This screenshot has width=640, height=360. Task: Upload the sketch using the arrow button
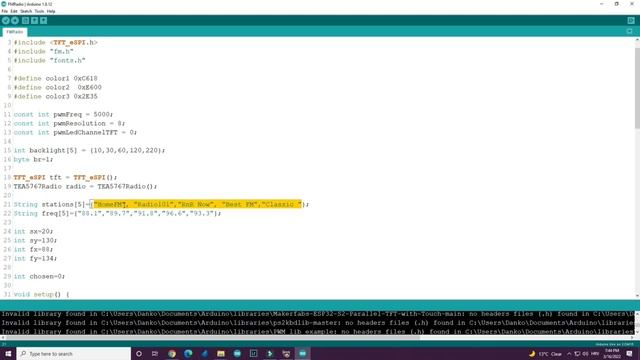pos(15,20)
